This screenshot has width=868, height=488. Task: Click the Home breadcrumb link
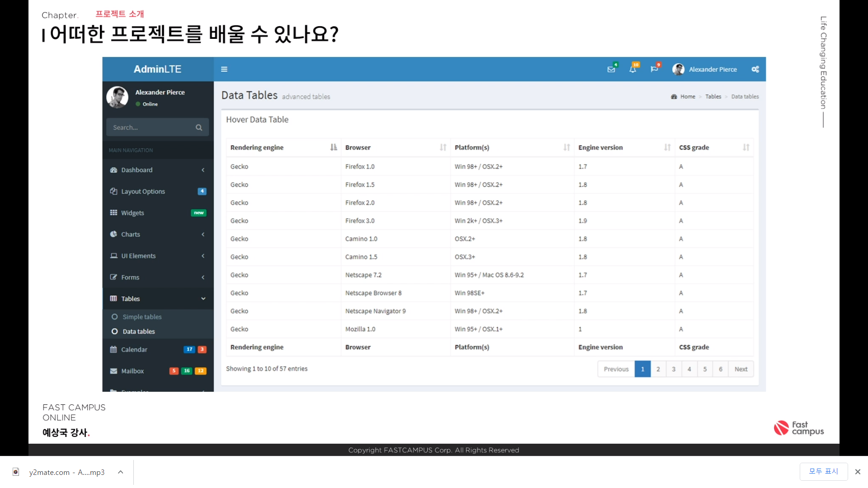click(x=687, y=97)
